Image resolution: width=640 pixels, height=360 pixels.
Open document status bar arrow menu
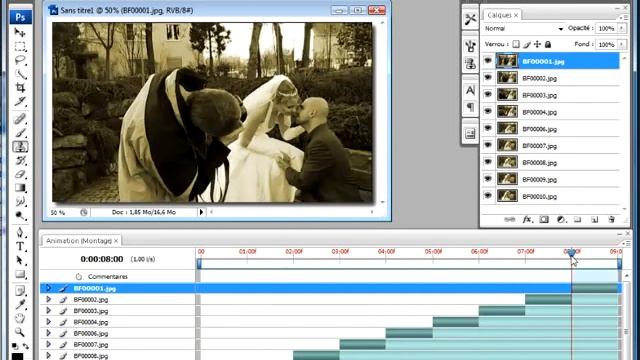pos(201,212)
